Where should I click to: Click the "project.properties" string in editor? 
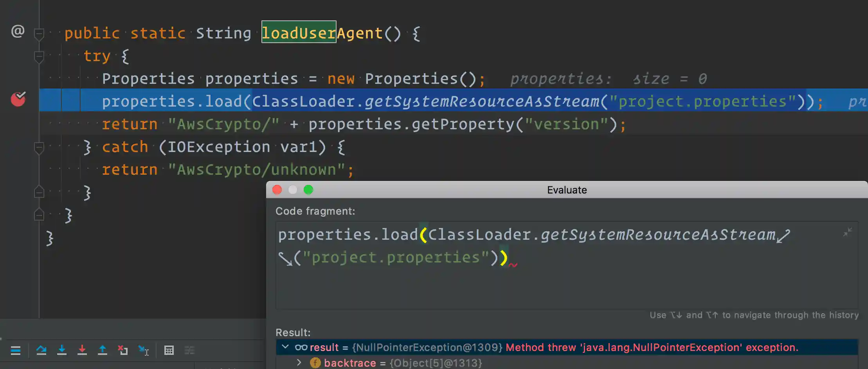tap(703, 101)
